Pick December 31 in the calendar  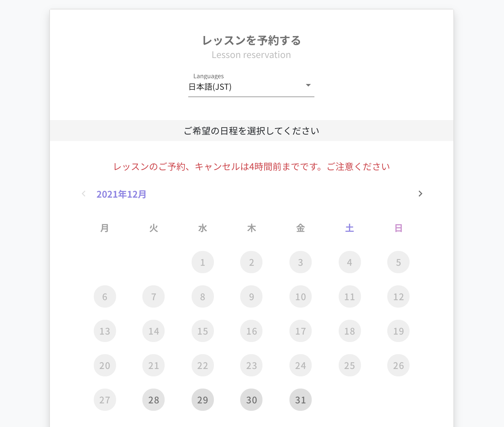(x=301, y=400)
